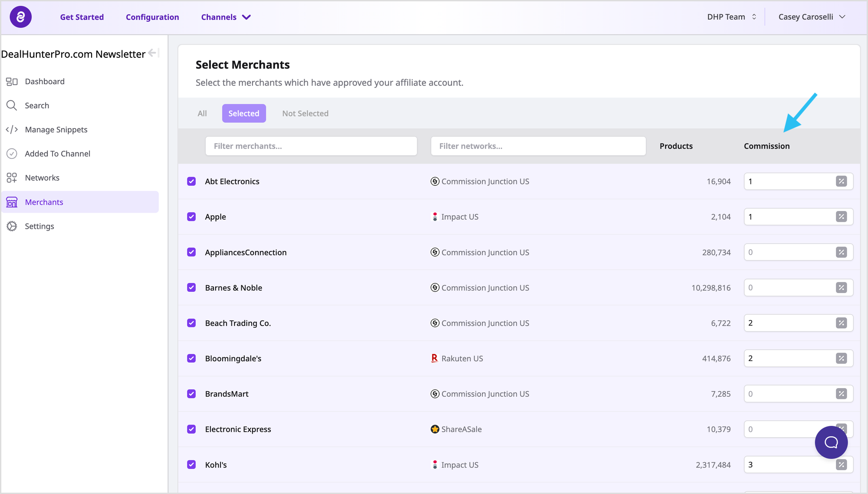Switch to the Not Selected tab
The height and width of the screenshot is (494, 868).
[x=305, y=113]
